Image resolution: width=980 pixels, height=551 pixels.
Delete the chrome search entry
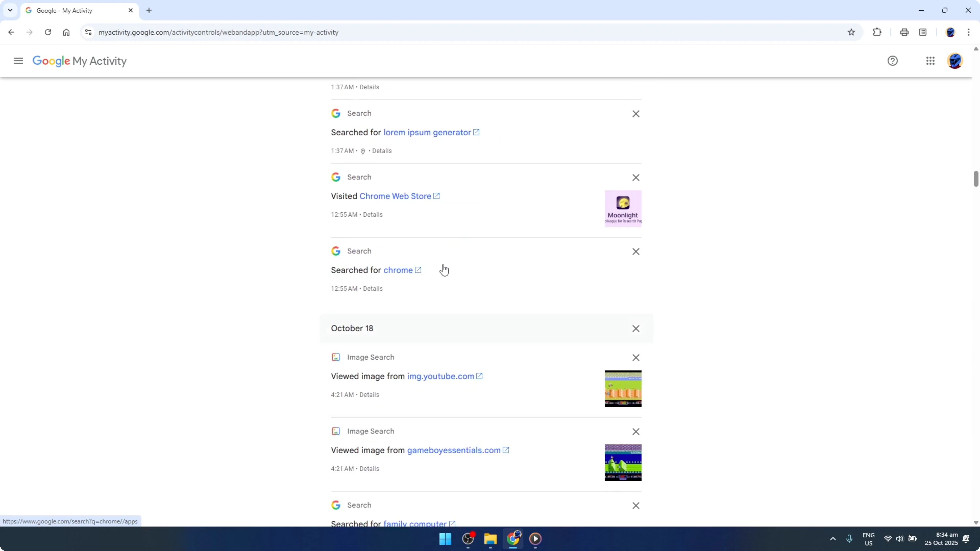pos(636,252)
